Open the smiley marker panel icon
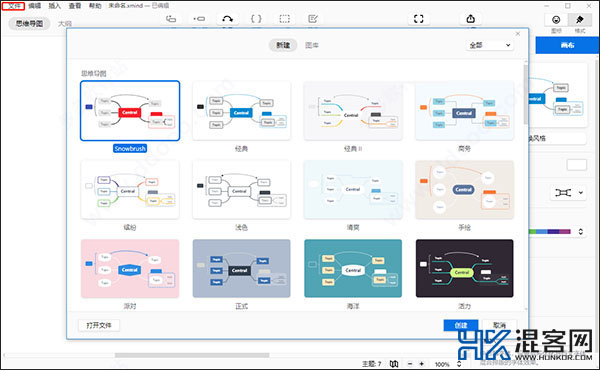This screenshot has height=370, width=600. tap(556, 20)
